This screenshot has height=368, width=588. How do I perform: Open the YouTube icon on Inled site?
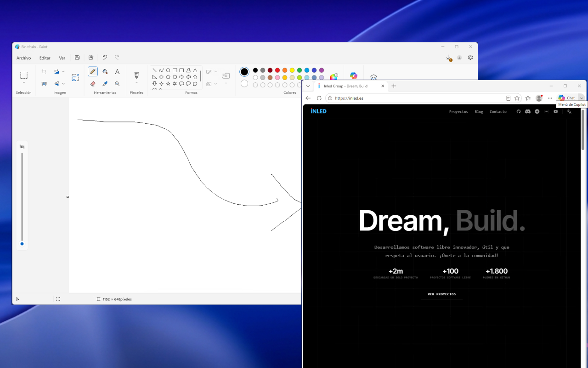pos(555,111)
